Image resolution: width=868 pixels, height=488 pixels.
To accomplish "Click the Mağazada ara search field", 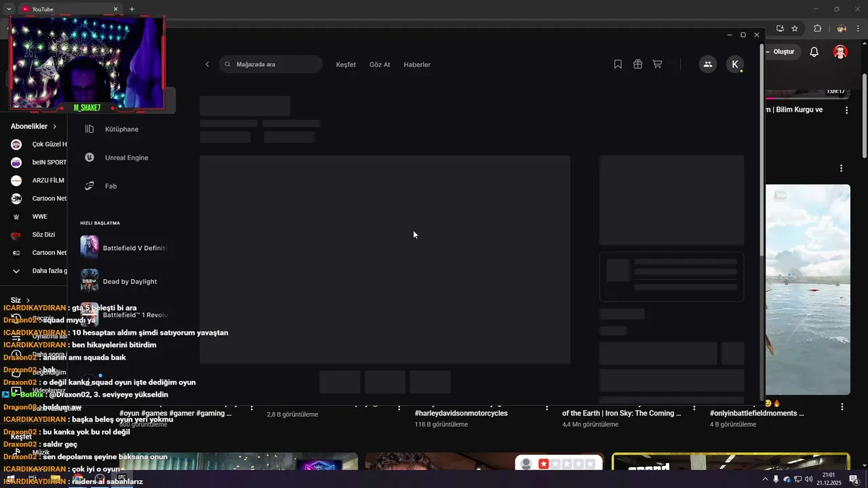I will pos(271,64).
